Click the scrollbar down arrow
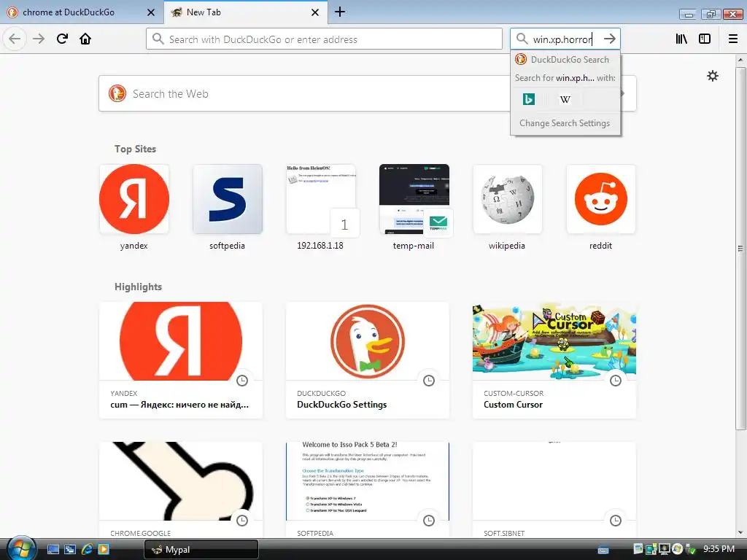 [740, 532]
